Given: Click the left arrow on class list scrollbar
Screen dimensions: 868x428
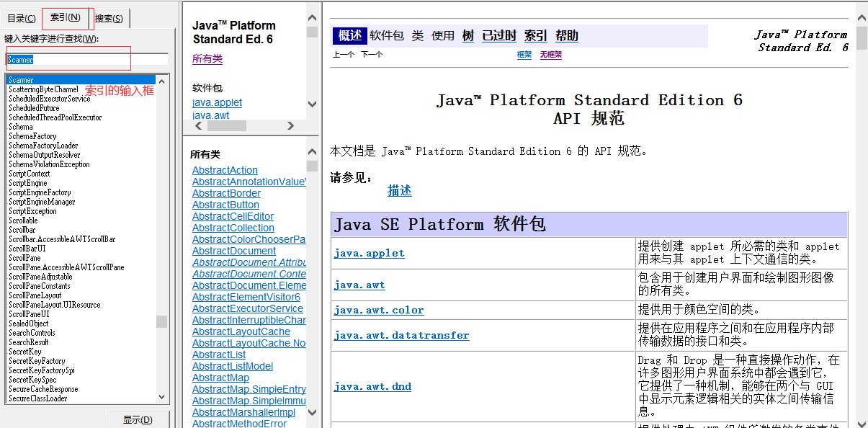Looking at the screenshot, I should tap(198, 124).
